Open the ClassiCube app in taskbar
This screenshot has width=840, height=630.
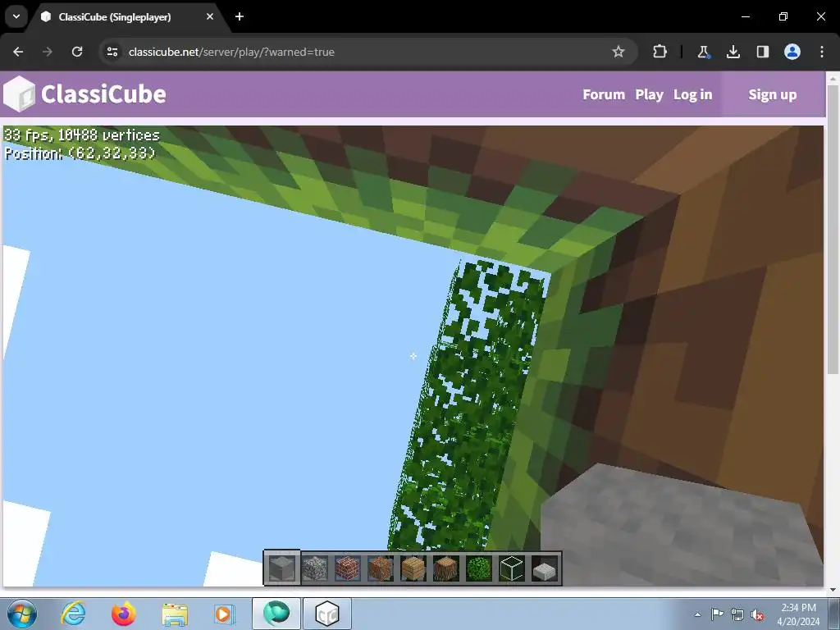coord(327,614)
